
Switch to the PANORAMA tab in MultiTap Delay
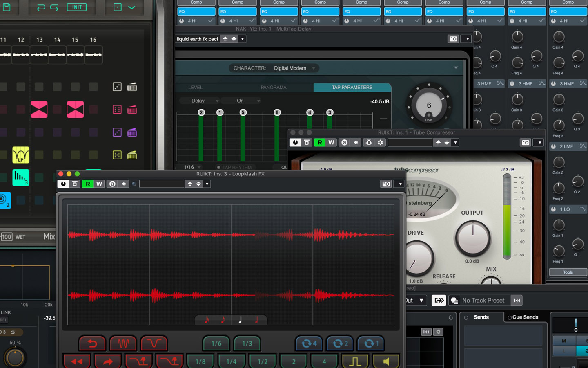coord(274,88)
